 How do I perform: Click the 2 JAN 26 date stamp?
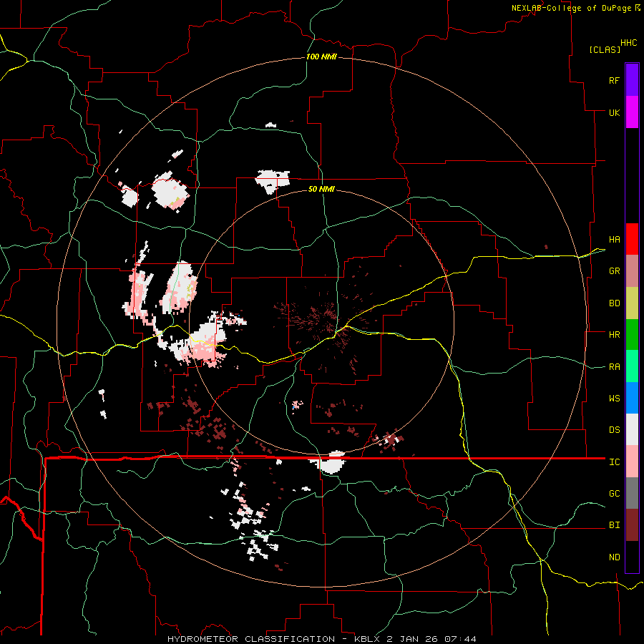pos(414,639)
